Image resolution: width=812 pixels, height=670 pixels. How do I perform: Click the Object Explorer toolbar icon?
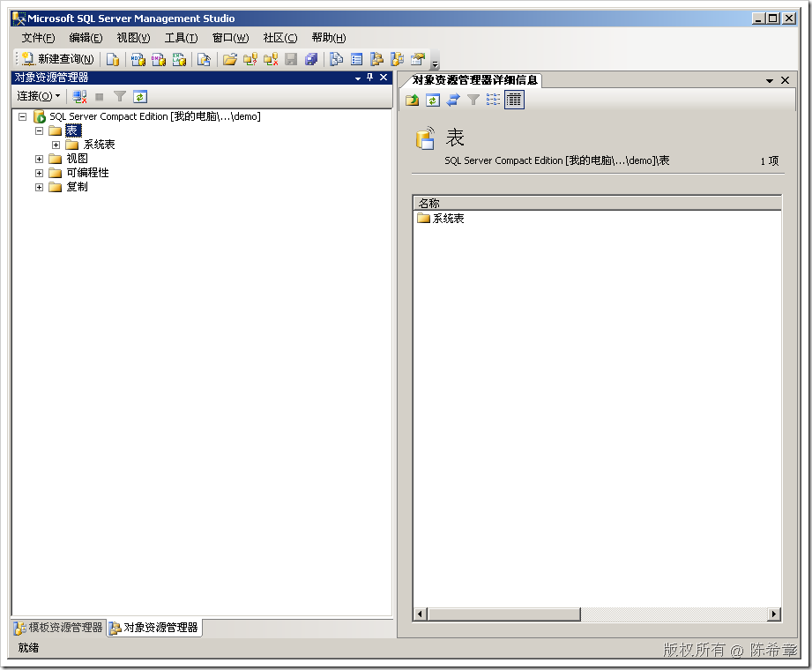pos(377,60)
